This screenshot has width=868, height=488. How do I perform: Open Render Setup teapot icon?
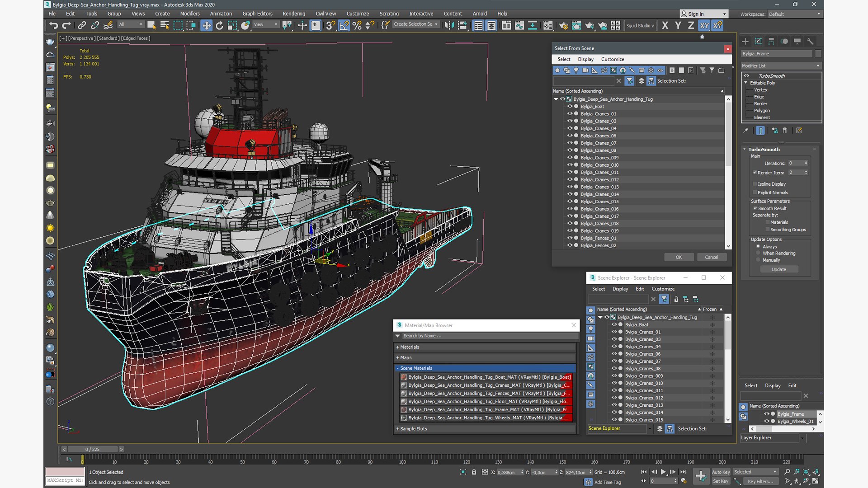coord(563,25)
